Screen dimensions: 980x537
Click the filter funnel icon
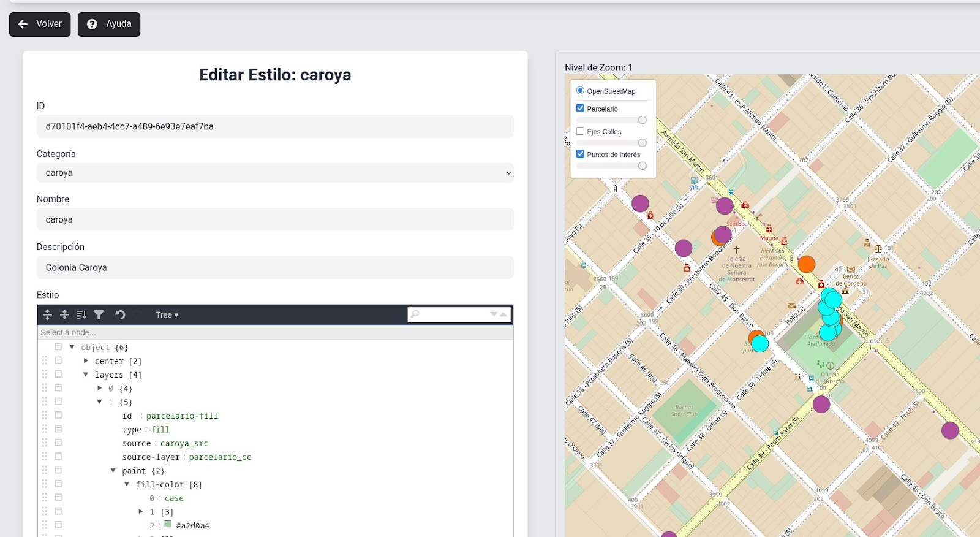tap(99, 314)
